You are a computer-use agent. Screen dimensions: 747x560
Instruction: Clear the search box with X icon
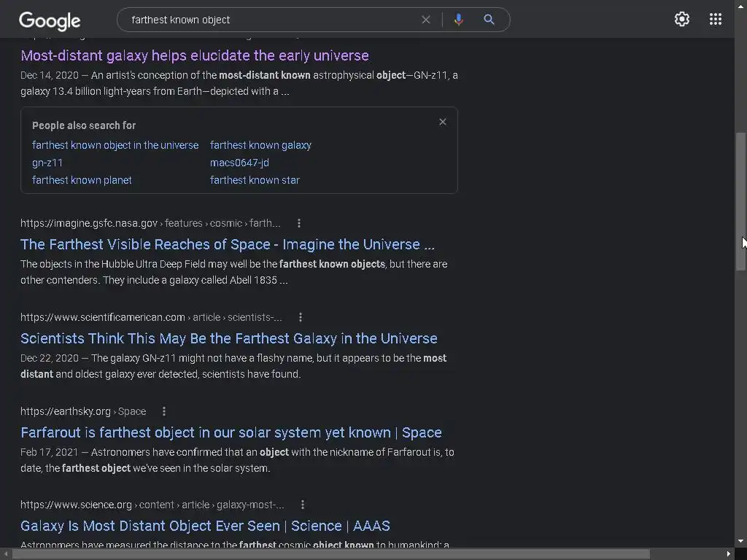tap(426, 20)
